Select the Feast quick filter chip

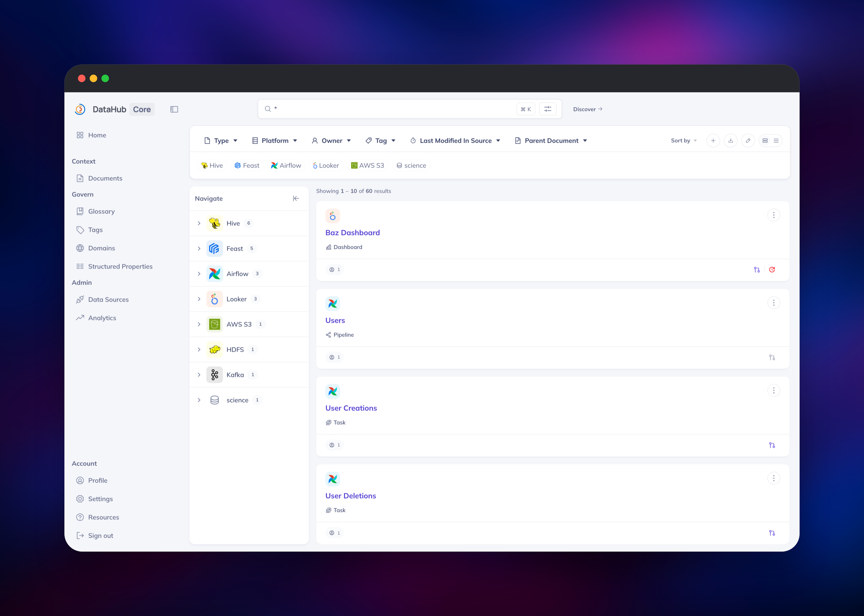247,165
